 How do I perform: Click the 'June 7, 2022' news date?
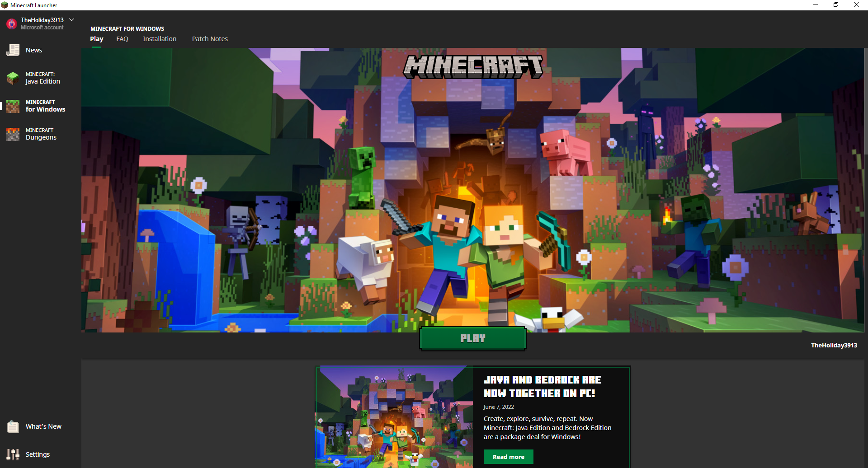tap(499, 407)
